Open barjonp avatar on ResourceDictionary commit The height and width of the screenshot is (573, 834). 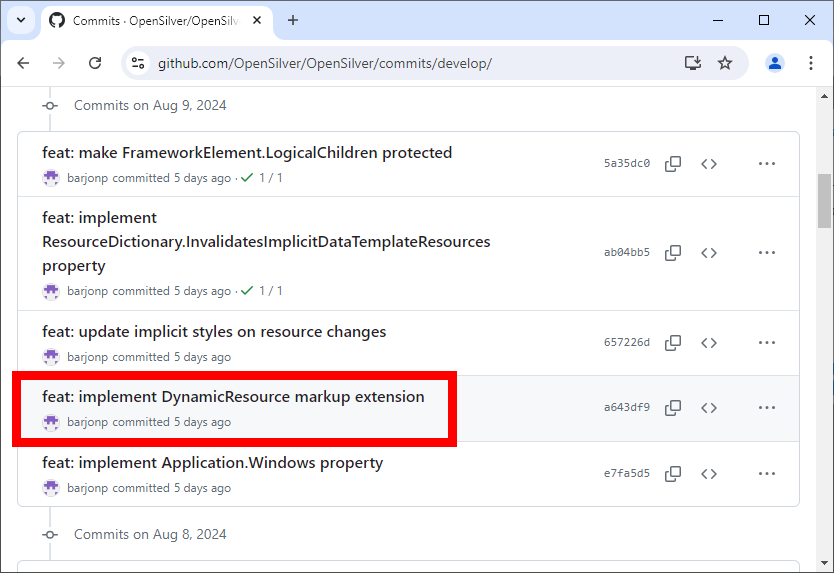[51, 291]
